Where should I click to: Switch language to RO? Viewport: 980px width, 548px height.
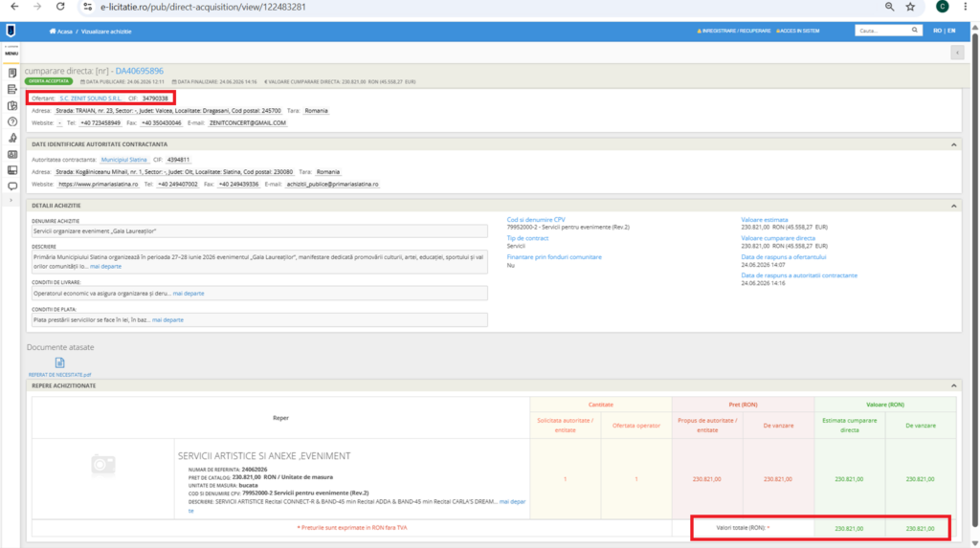[x=937, y=31]
